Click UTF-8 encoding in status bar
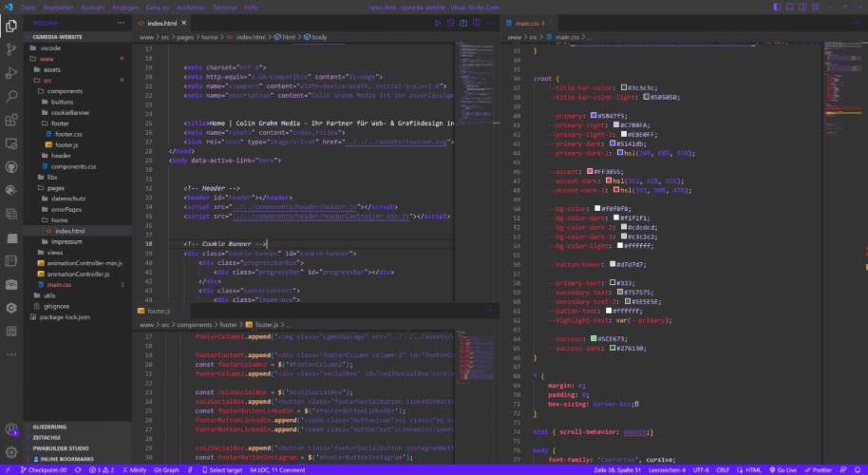 click(x=701, y=470)
